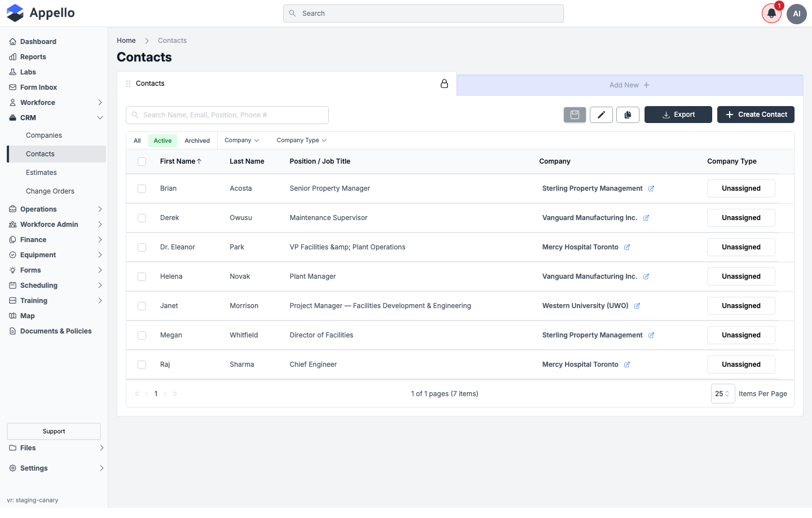Click the global Search field
The image size is (812, 518).
[423, 14]
